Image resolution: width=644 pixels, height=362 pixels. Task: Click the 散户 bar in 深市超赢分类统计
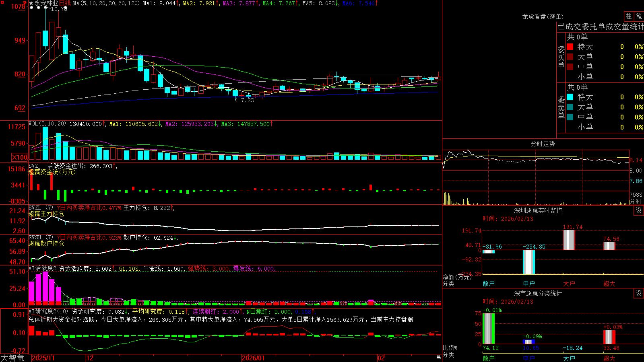click(488, 329)
